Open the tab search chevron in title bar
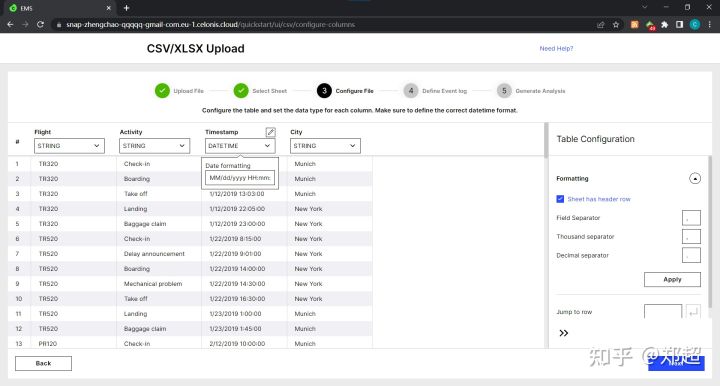The height and width of the screenshot is (386, 720). pos(645,7)
